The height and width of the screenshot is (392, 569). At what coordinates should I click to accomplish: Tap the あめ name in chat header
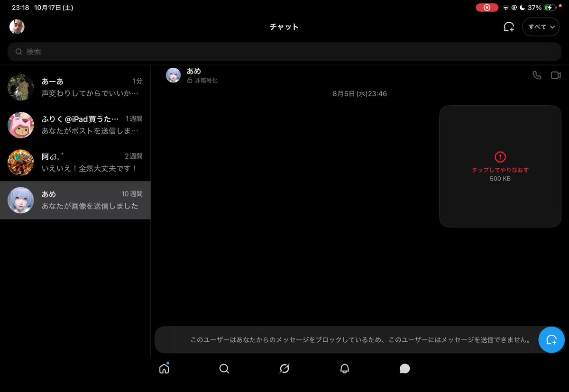point(194,71)
